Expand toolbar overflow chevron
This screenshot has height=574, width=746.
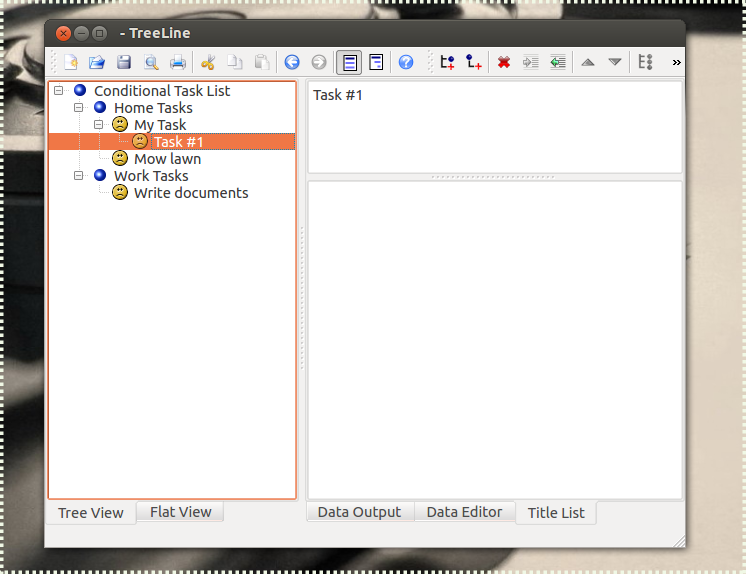pos(676,62)
